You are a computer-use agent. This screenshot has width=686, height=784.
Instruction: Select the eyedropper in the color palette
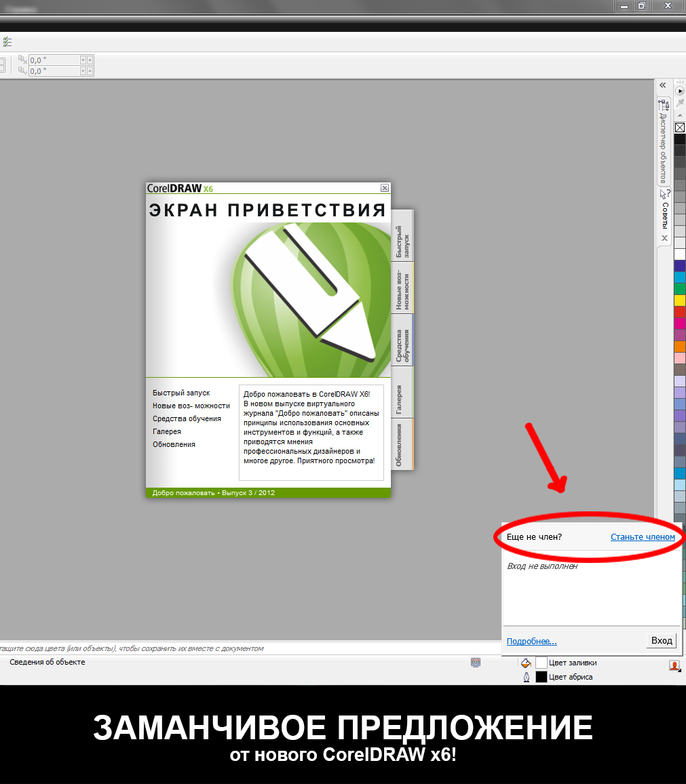point(679,103)
